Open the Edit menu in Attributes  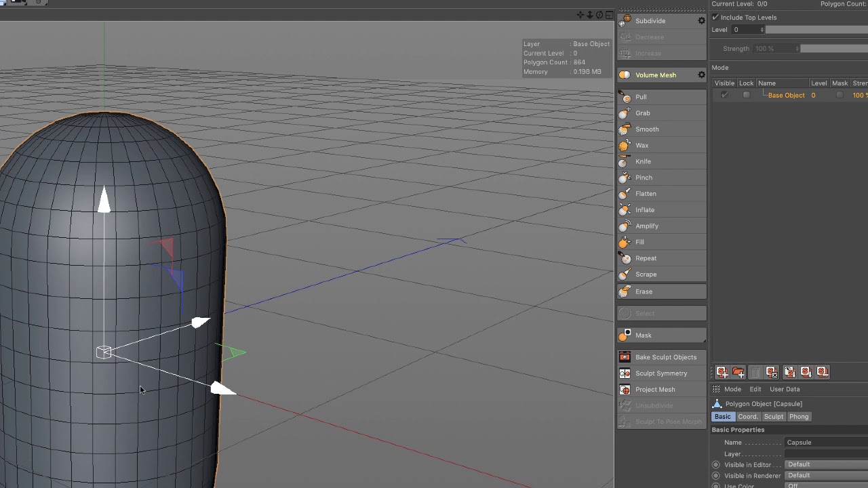coord(755,389)
